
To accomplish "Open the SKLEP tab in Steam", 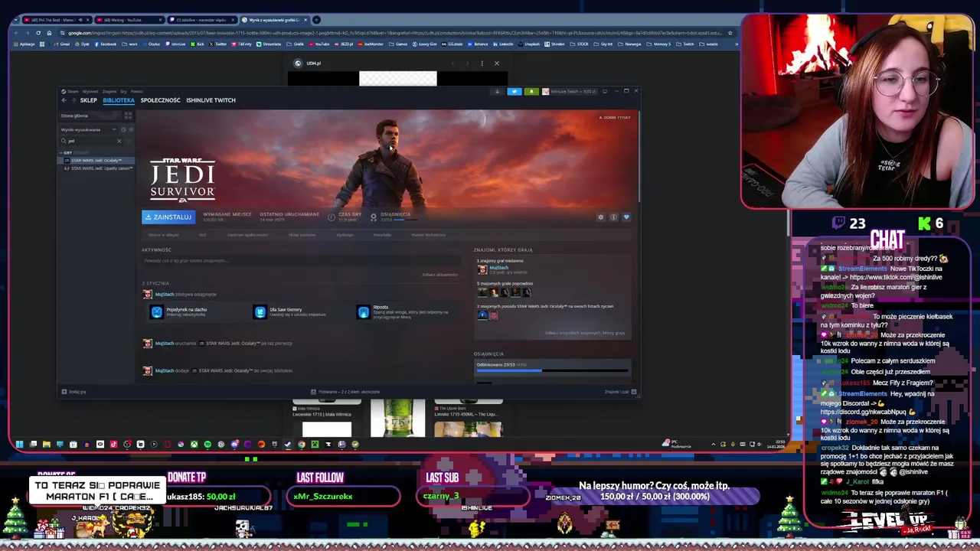I will (x=89, y=100).
